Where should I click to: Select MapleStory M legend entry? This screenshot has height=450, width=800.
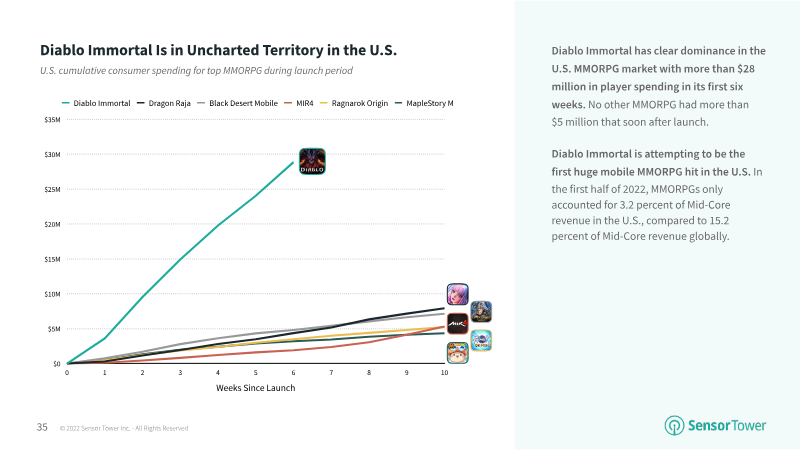click(x=424, y=103)
